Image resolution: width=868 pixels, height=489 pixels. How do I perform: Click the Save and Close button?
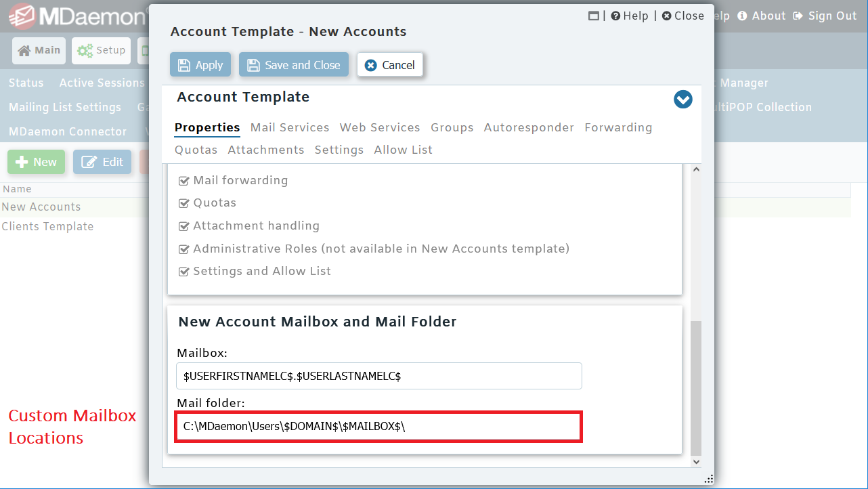click(x=293, y=64)
